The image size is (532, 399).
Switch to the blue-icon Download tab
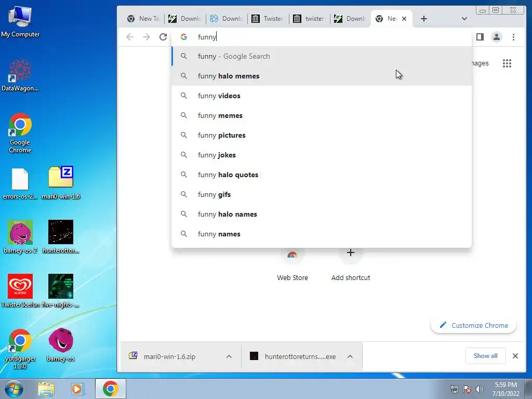coord(227,19)
